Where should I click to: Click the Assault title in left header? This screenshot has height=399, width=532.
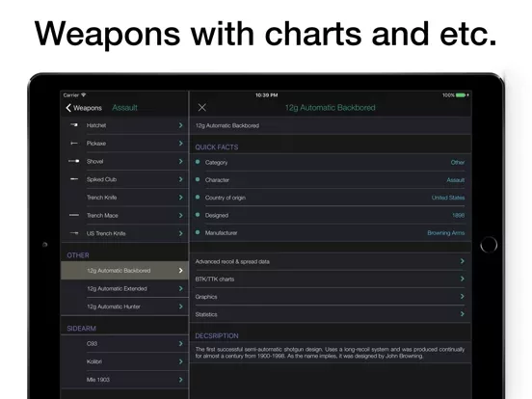tap(125, 108)
